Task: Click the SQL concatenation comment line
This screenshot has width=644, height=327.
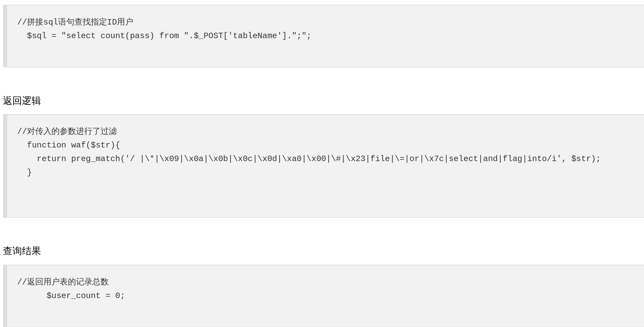Action: pos(75,22)
